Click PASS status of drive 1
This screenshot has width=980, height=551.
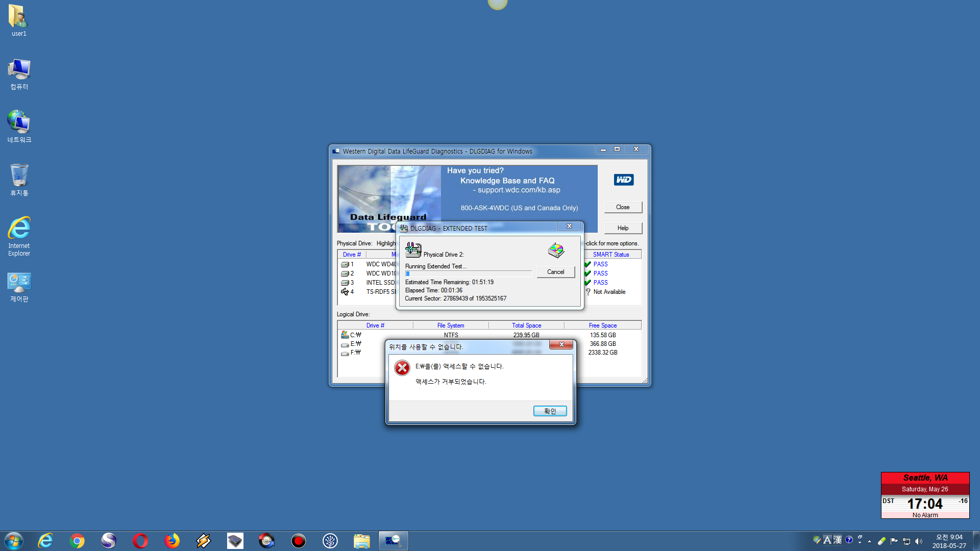[x=600, y=264]
